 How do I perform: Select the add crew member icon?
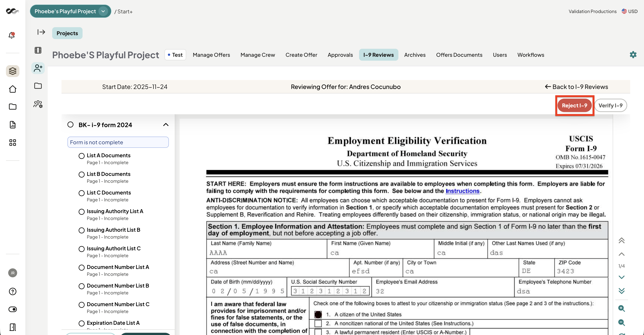38,68
